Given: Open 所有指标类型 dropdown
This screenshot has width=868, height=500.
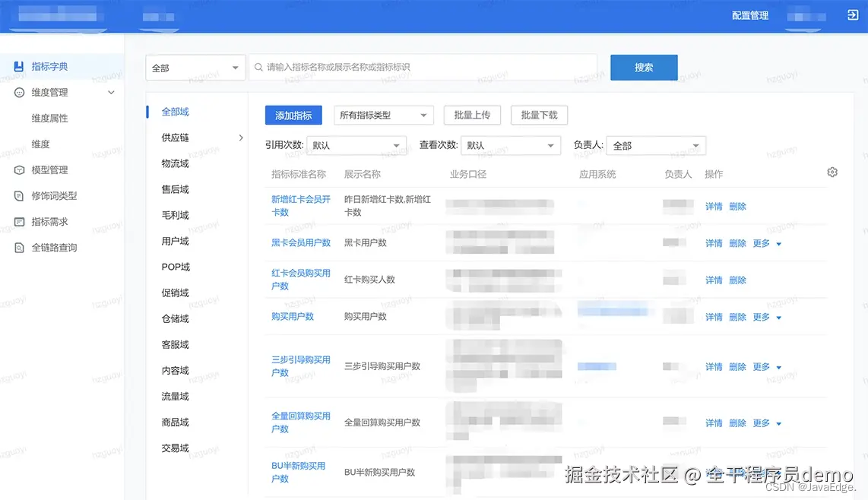Looking at the screenshot, I should click(383, 116).
